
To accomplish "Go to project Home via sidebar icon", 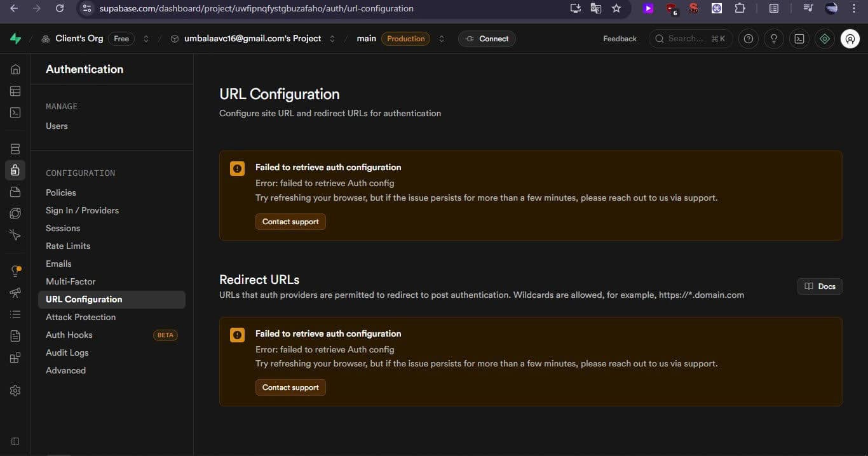I will [15, 70].
